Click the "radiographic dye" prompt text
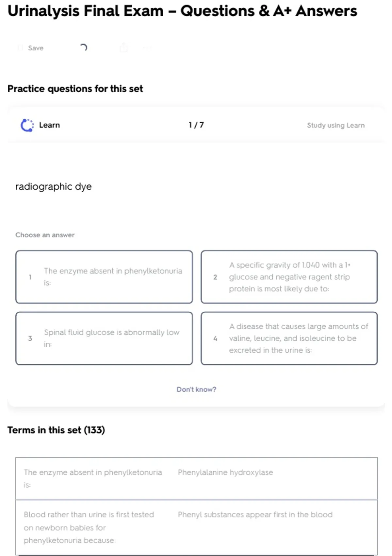This screenshot has width=392, height=556. tap(54, 186)
